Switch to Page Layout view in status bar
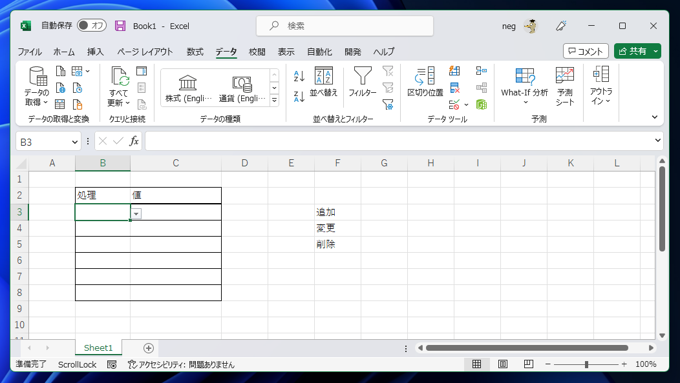This screenshot has height=383, width=680. pyautogui.click(x=502, y=364)
